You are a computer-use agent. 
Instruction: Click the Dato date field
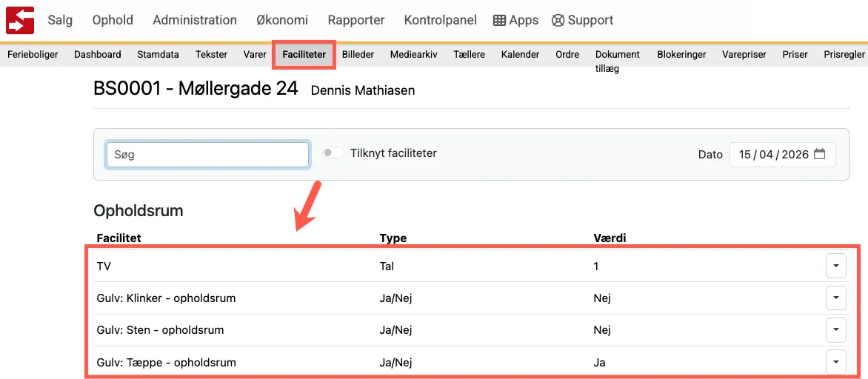coord(772,155)
